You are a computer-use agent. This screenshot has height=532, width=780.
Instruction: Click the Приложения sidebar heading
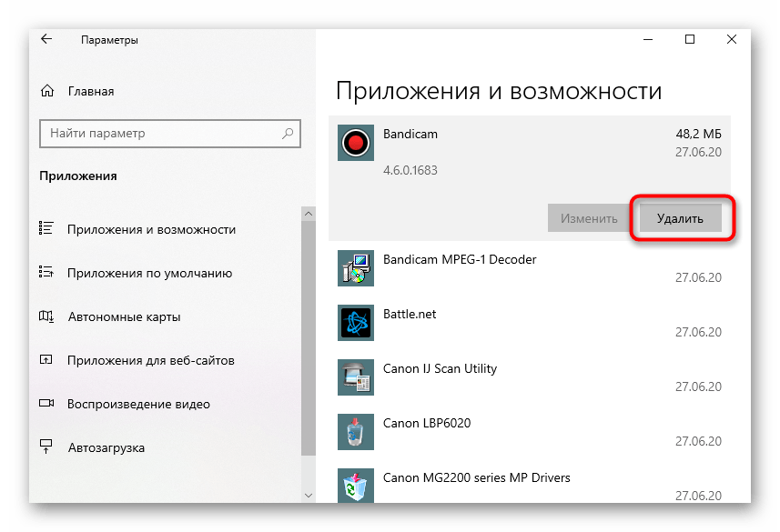[x=78, y=176]
